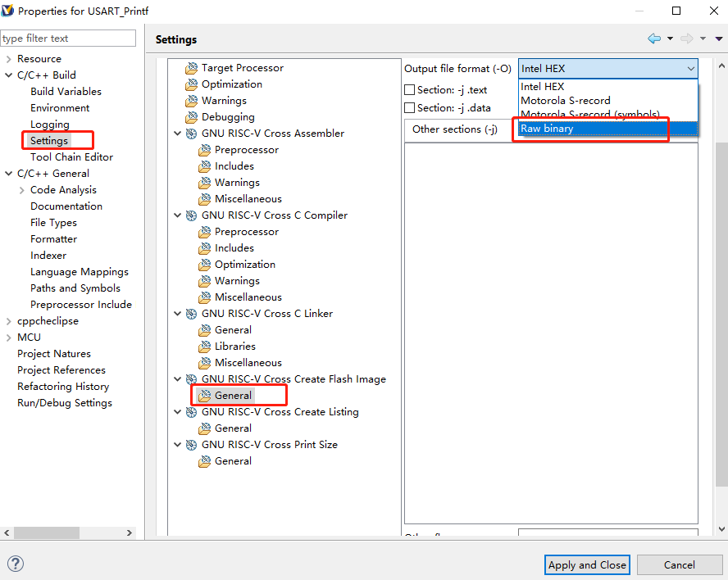Expand the Code Analysis sidebar item
728x580 pixels.
tap(23, 189)
